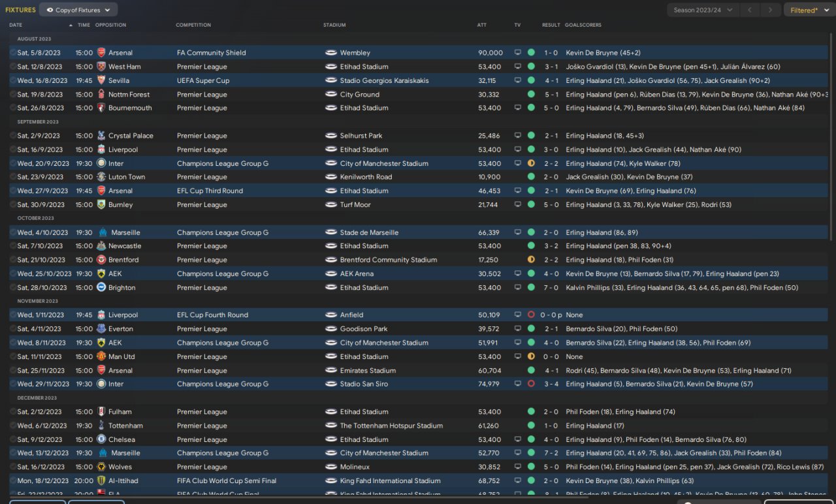Click the Brighton club crest
Screen dimensions: 836x504
pos(101,287)
